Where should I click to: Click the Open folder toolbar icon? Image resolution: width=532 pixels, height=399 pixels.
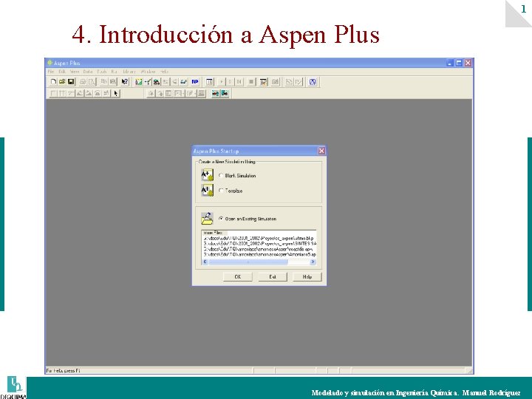click(x=62, y=82)
